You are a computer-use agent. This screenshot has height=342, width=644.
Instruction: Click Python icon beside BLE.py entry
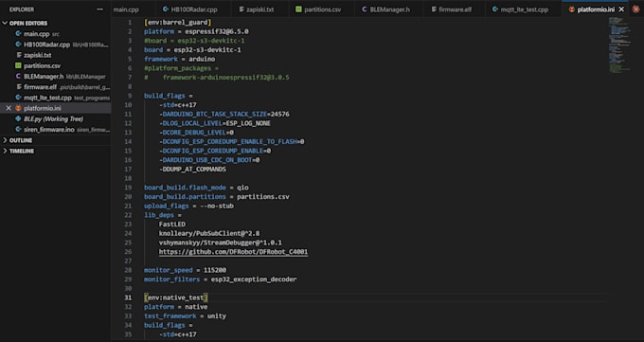pos(18,118)
